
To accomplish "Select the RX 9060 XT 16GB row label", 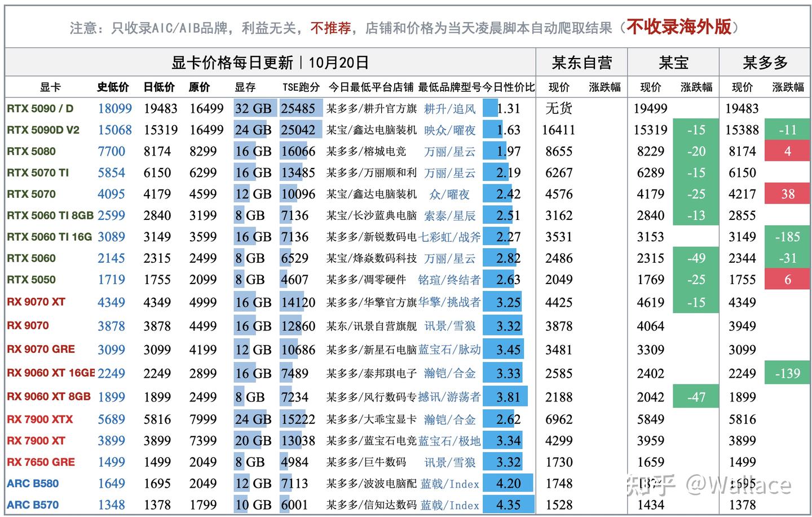I will click(x=51, y=373).
